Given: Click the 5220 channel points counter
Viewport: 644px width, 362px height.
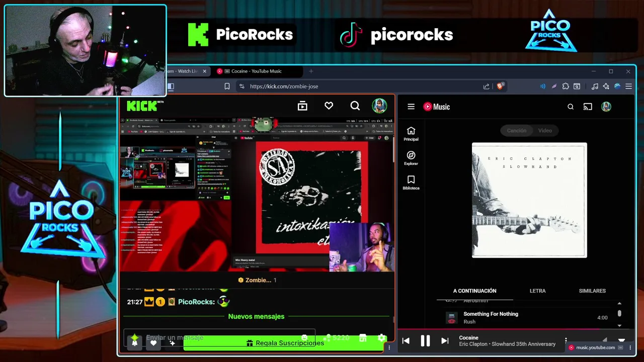Looking at the screenshot, I should 338,338.
